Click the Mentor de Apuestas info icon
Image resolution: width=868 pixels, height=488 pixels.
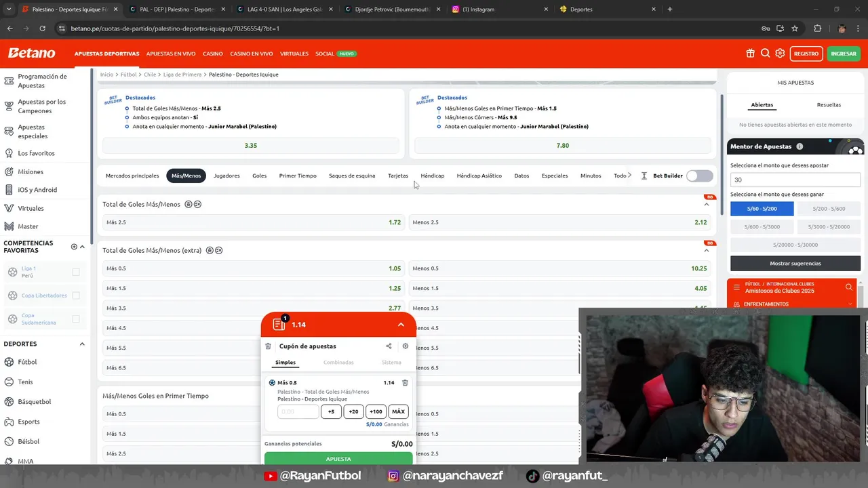[x=800, y=146]
